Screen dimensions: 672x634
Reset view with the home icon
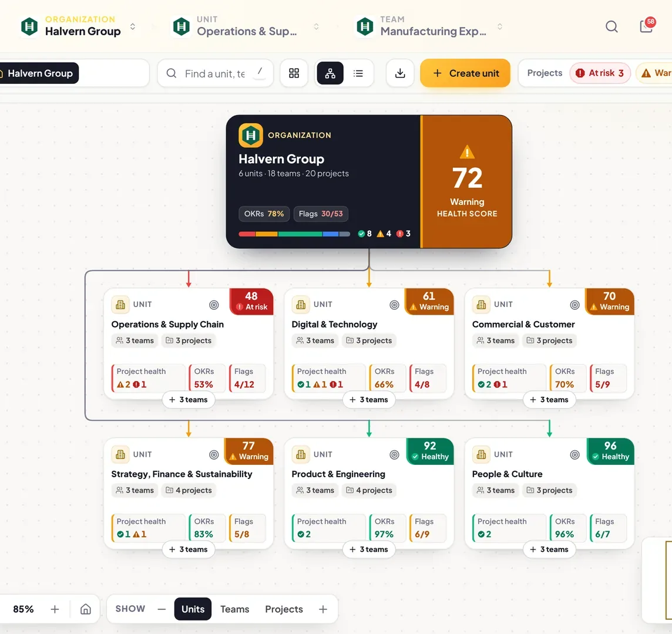coord(86,609)
